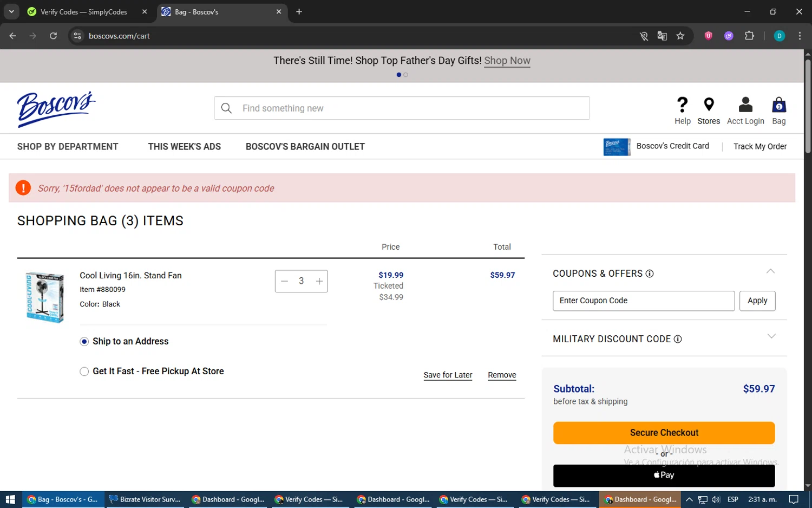
Task: Open This Week's Ads
Action: [x=185, y=147]
